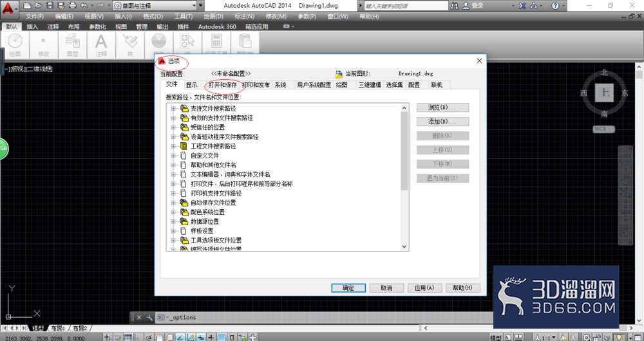Click the 添加(D)... button
This screenshot has width=644, height=341.
(x=443, y=122)
